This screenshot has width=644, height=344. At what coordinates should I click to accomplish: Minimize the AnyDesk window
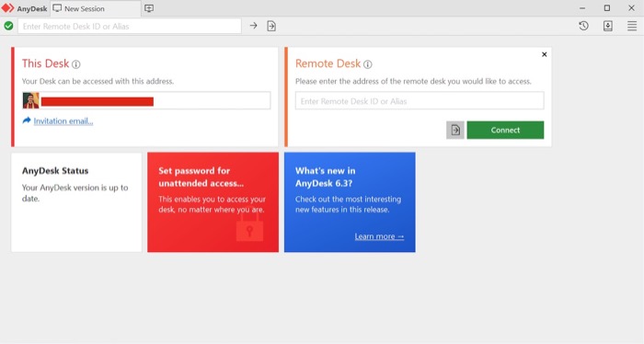(582, 8)
